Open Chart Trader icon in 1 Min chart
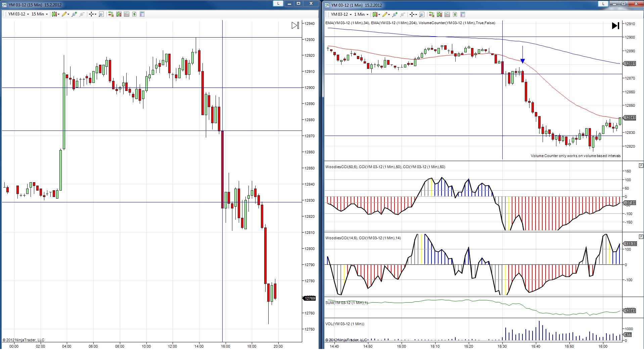The width and height of the screenshot is (644, 350). click(431, 14)
